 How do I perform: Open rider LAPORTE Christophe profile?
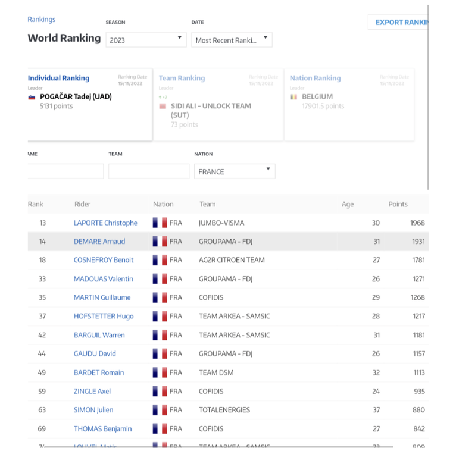point(105,223)
